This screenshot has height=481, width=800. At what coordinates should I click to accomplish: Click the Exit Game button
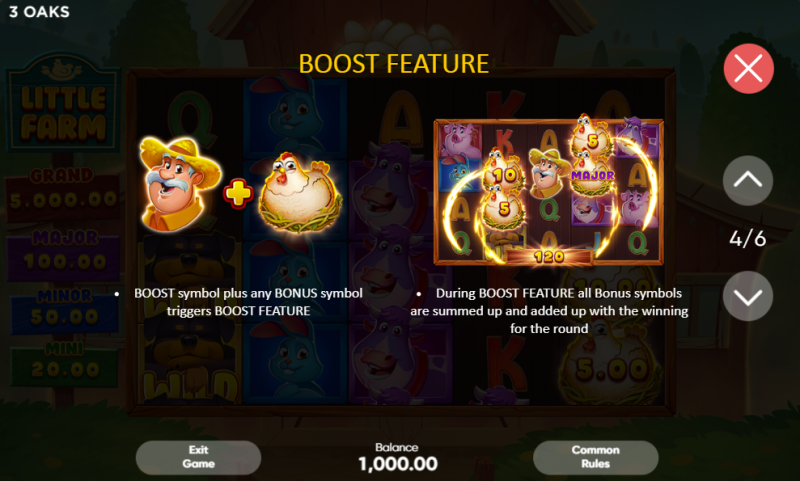[198, 457]
